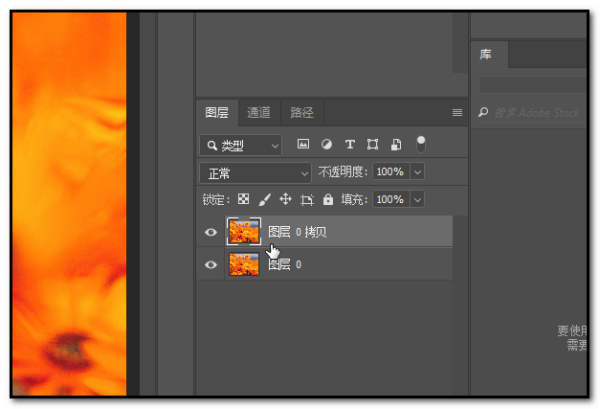Toggle the layer filtering switch
The width and height of the screenshot is (600, 409).
tap(421, 144)
